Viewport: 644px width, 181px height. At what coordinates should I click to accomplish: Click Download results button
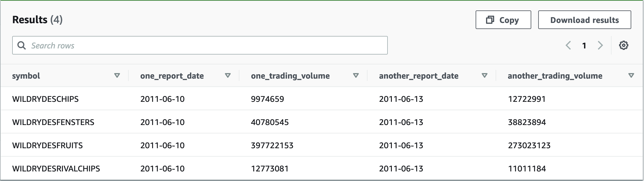585,20
